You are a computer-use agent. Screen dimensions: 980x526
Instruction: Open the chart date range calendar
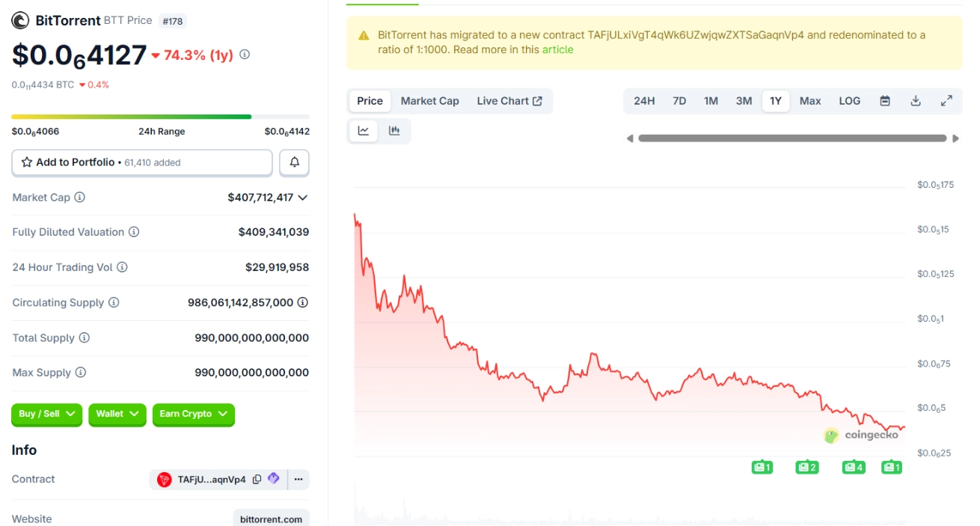885,101
